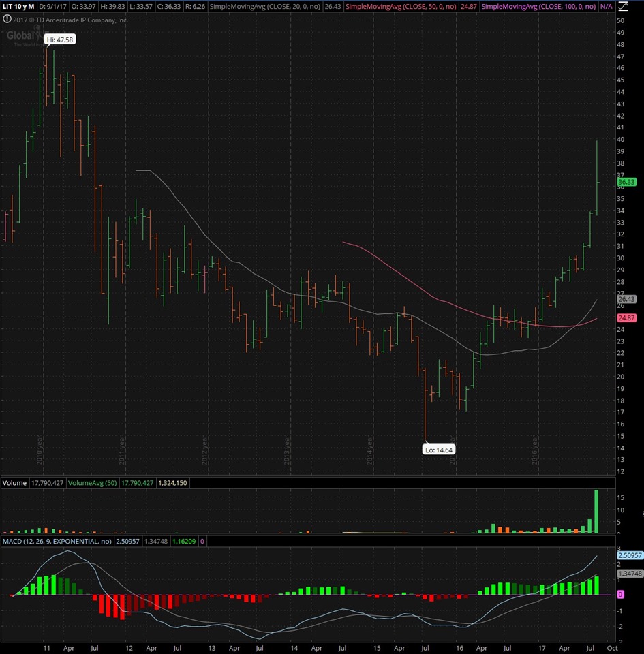Image resolution: width=644 pixels, height=654 pixels.
Task: Click the D: 9/1/17 date readout
Action: point(52,6)
